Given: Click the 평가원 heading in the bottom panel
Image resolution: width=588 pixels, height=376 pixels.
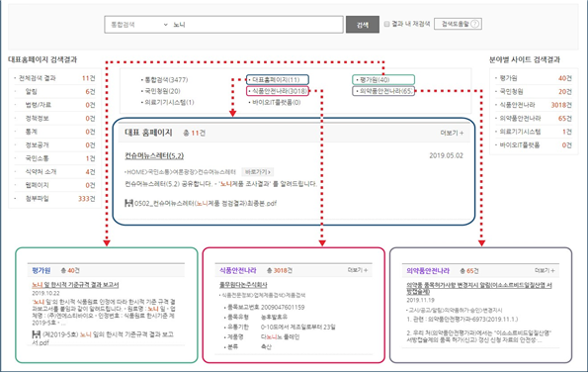Looking at the screenshot, I should point(42,270).
